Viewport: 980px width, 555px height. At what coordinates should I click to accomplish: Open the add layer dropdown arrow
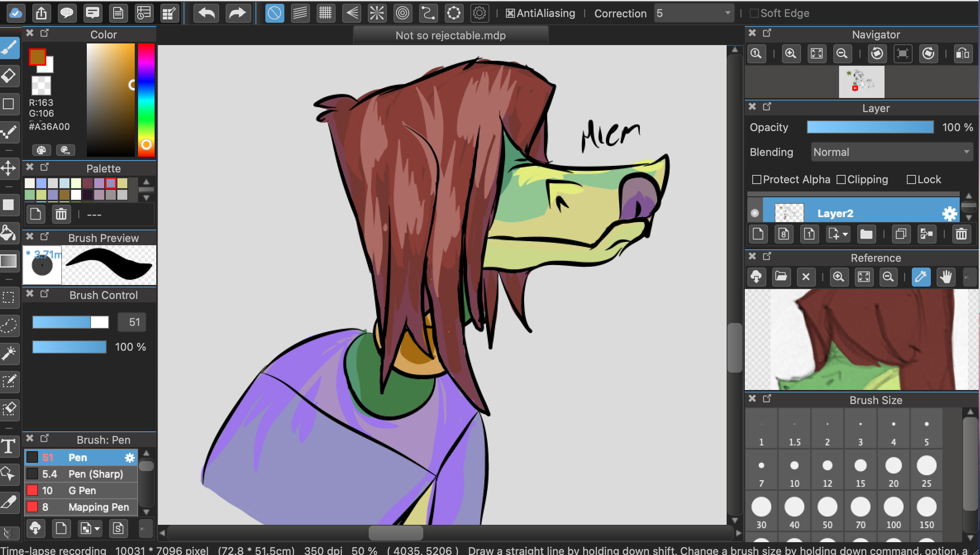(846, 234)
